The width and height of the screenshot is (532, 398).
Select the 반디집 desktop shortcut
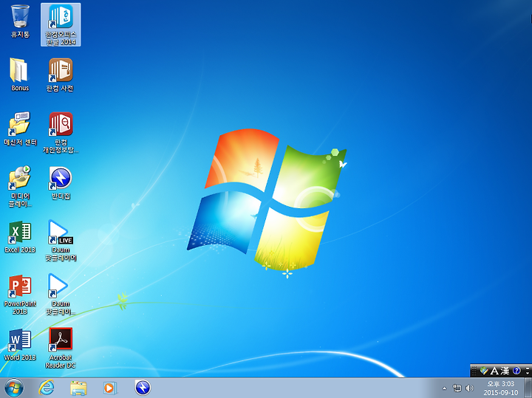[61, 182]
